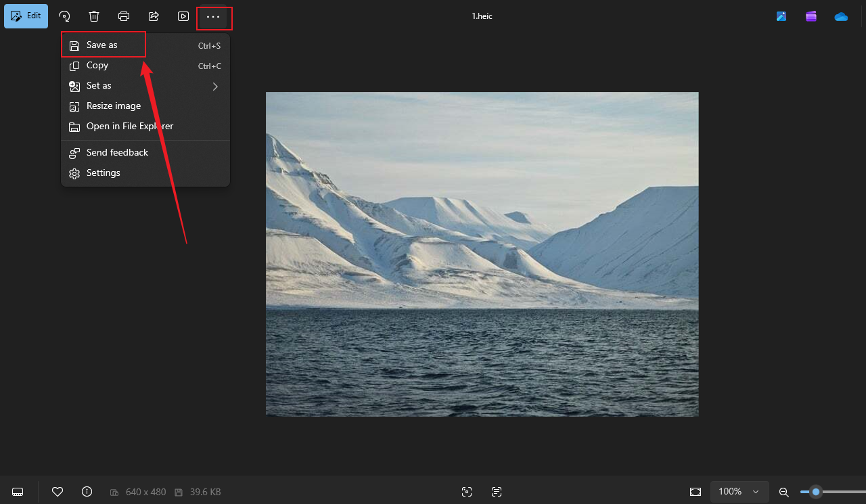Rotate the image
This screenshot has width=866, height=504.
pyautogui.click(x=64, y=16)
